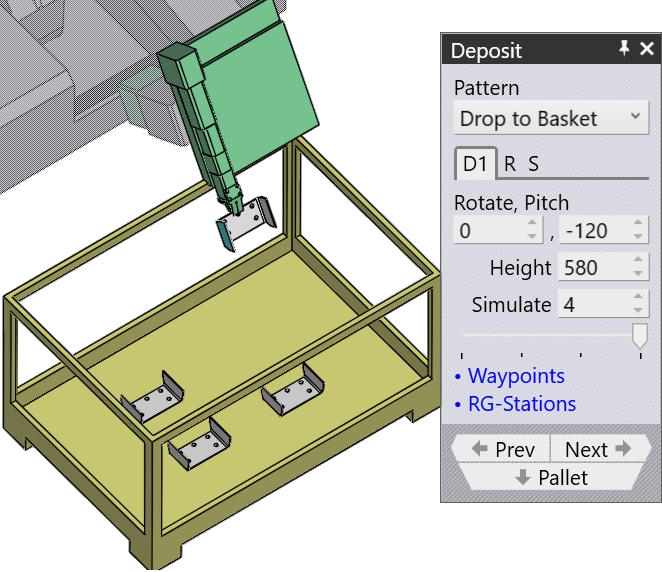The height and width of the screenshot is (572, 662).
Task: Switch to the R tab
Action: (x=510, y=164)
